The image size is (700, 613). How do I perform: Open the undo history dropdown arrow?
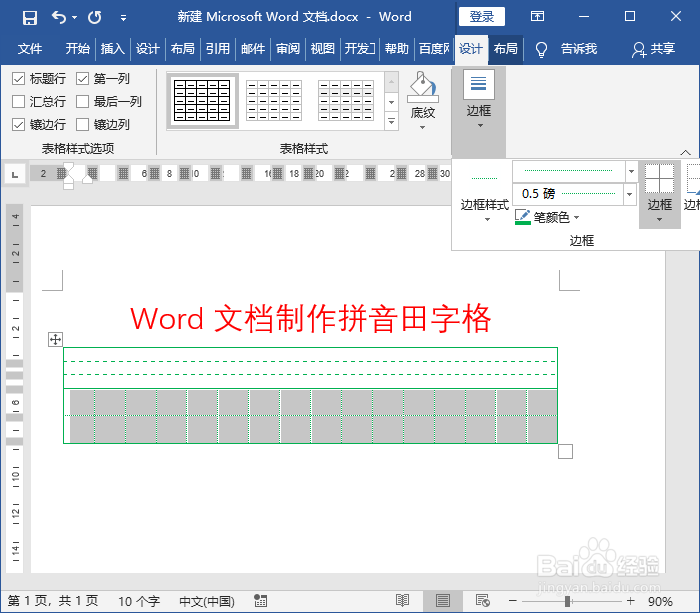click(74, 17)
